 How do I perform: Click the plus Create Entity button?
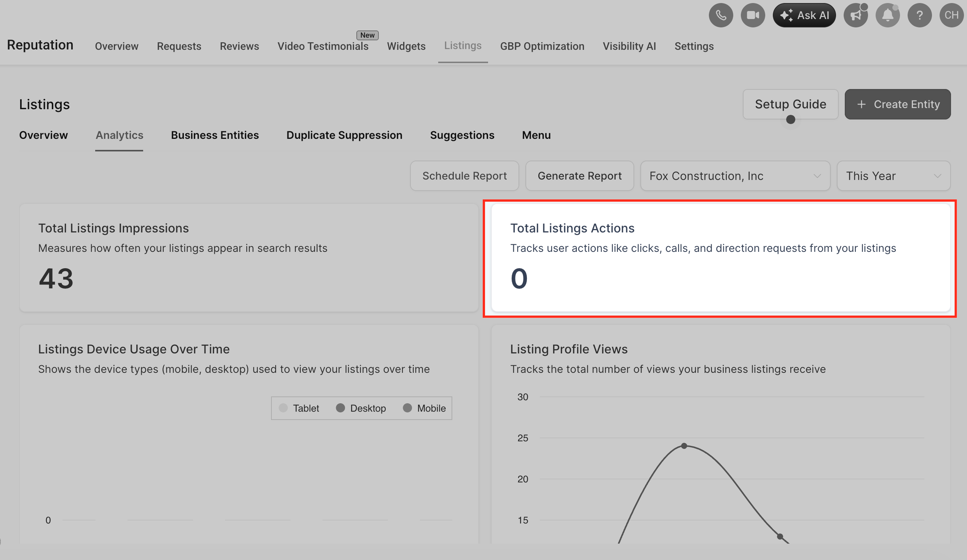[897, 104]
